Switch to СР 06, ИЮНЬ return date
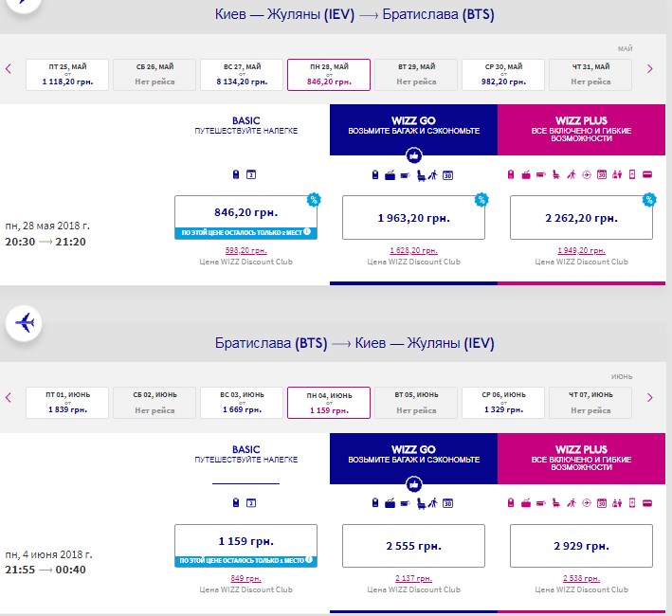This screenshot has width=672, height=616. [502, 403]
